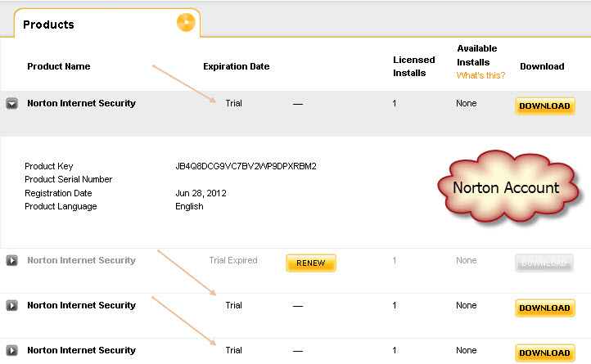Open the Products tab

tap(107, 24)
